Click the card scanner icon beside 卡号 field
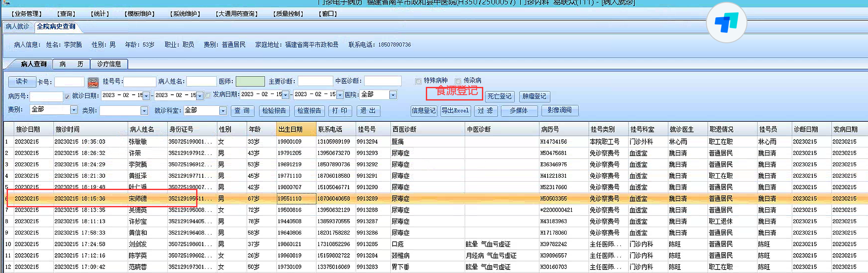This screenshot has width=868, height=273. (x=93, y=82)
